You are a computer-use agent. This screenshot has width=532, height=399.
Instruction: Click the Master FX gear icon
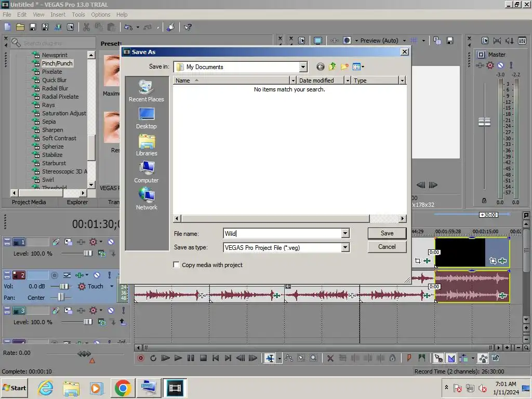[x=490, y=65]
